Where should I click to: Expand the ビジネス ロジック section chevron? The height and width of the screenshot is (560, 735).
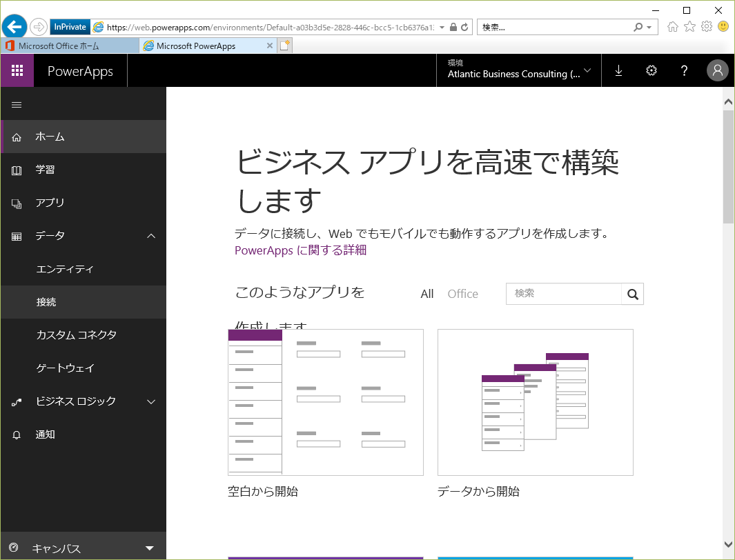click(x=151, y=402)
